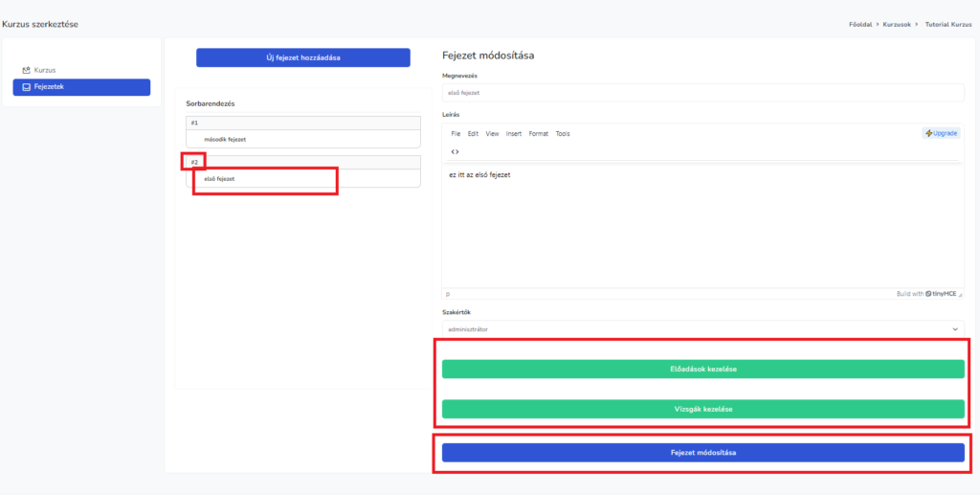Click the editor resize handle at bottom-right corner
The height and width of the screenshot is (495, 980).
click(x=960, y=294)
